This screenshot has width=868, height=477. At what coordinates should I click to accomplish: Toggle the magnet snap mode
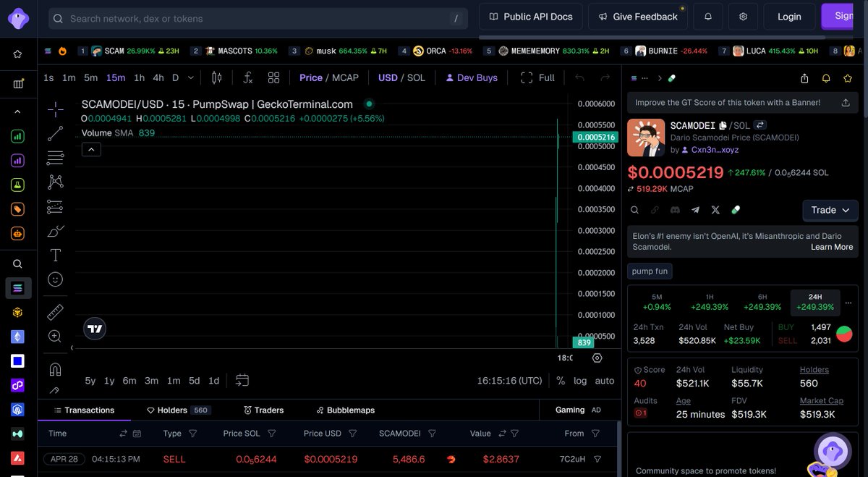(x=56, y=368)
